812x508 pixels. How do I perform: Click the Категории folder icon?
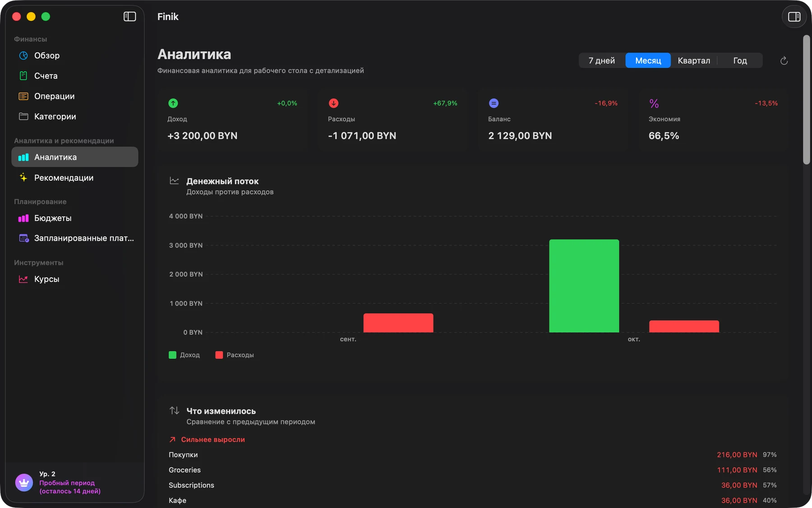point(23,117)
